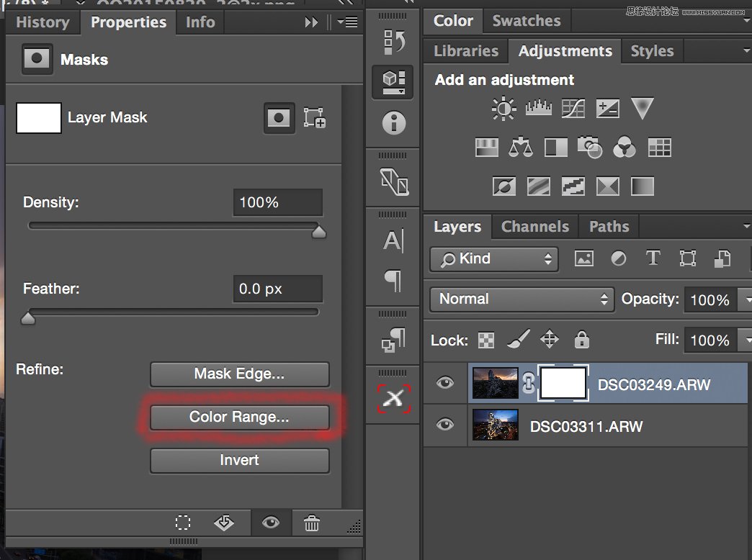Click the Invert mask button

pyautogui.click(x=239, y=460)
